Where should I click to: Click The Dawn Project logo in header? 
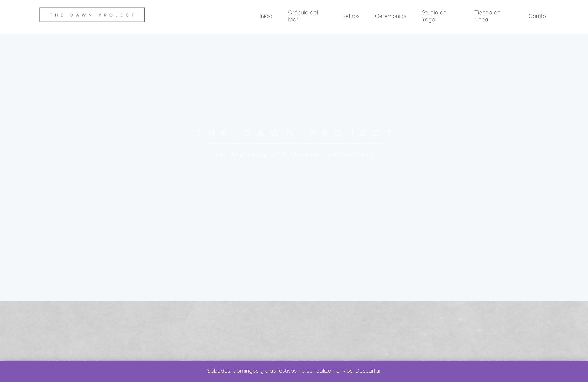point(92,15)
